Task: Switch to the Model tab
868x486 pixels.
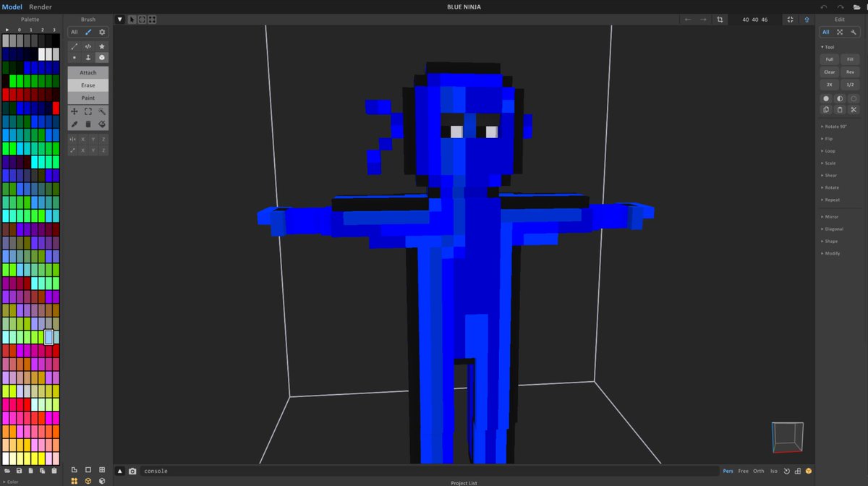Action: 12,7
